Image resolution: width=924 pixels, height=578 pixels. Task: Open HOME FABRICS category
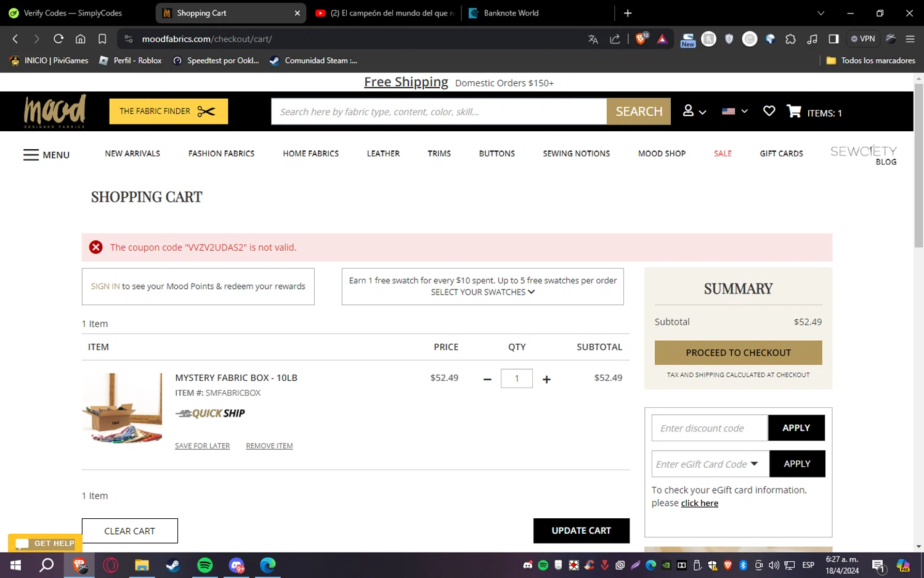pos(310,153)
